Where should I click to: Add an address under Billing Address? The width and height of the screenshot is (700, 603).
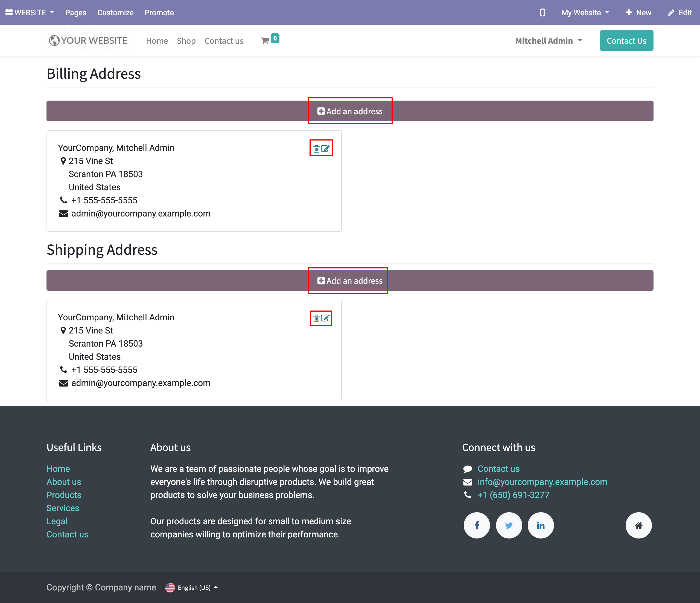350,111
